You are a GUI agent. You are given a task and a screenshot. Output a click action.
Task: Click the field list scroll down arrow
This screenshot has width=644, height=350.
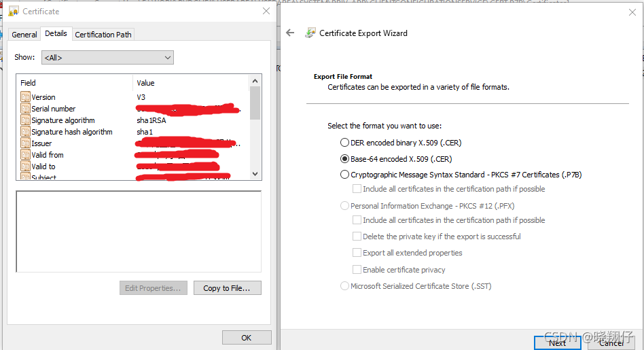(255, 174)
